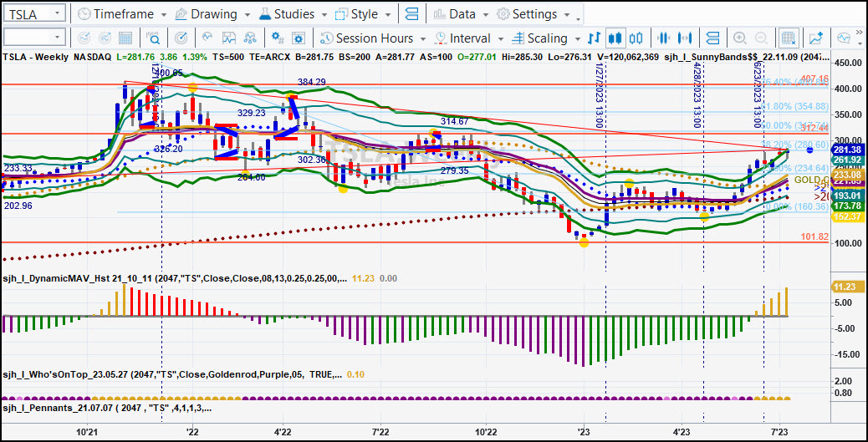
Task: Click the Scaling label
Action: pos(548,38)
